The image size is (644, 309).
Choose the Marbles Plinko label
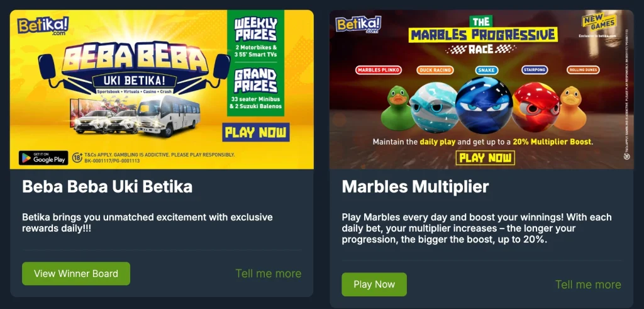(378, 70)
